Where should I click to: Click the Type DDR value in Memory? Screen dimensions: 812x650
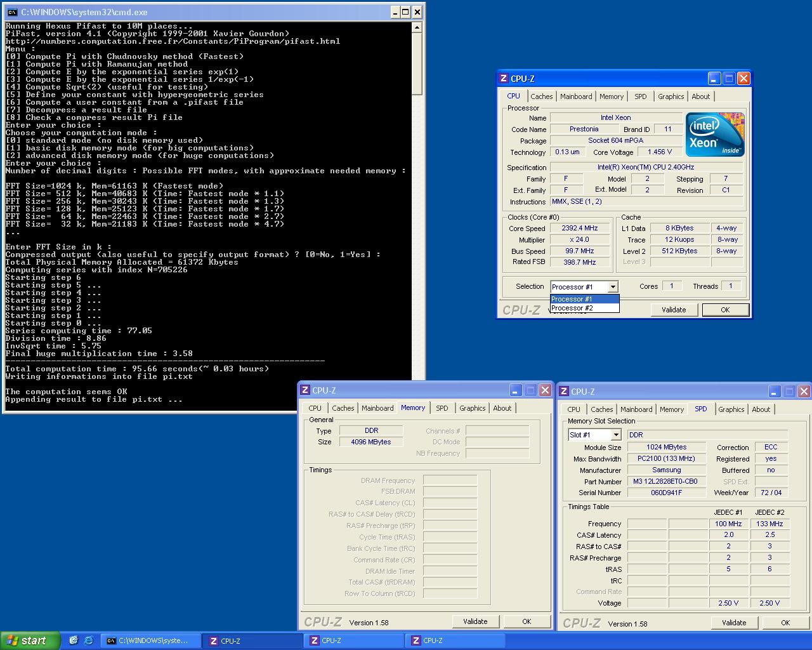(371, 430)
